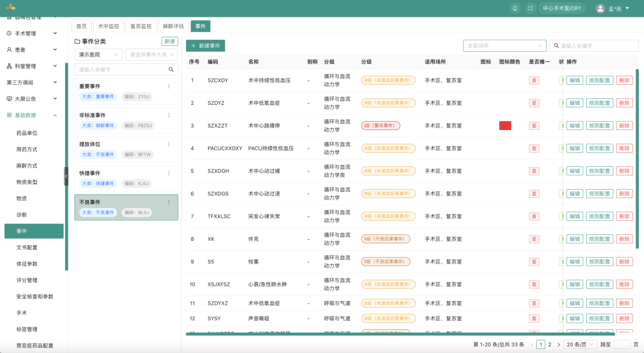Expand the 手术管理 sidebar chevron
This screenshot has width=644, height=353.
pos(55,33)
